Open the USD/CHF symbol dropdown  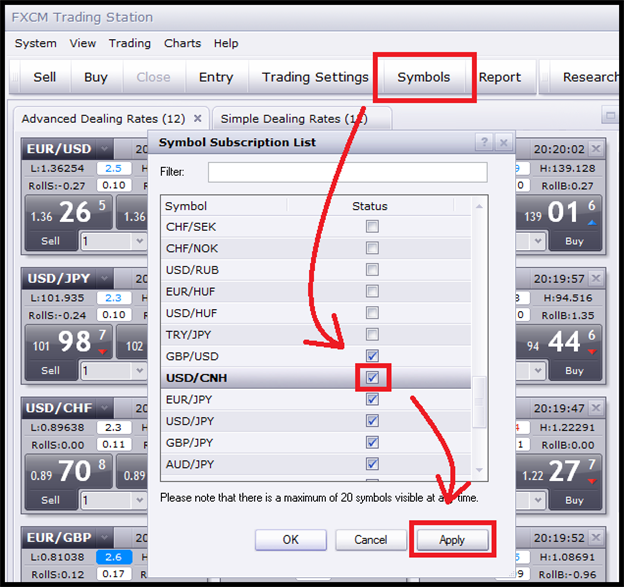click(x=104, y=408)
